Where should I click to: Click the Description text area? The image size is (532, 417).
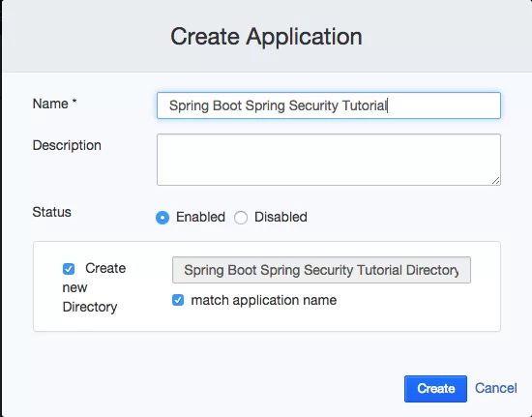[329, 160]
